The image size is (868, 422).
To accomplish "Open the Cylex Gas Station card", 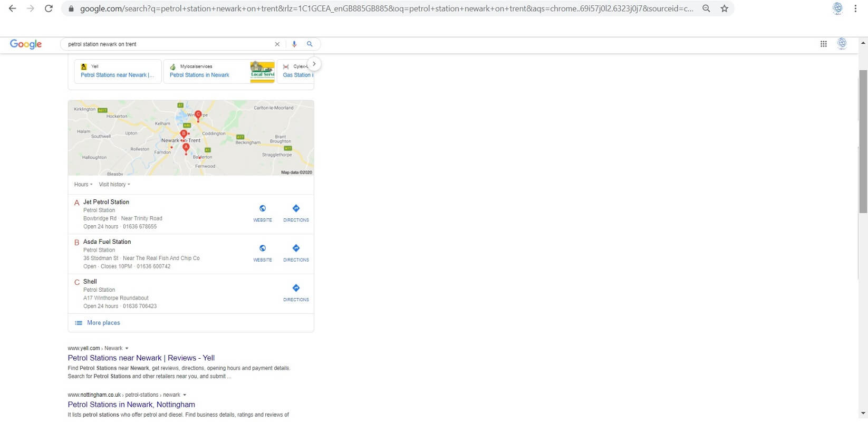I will click(295, 71).
